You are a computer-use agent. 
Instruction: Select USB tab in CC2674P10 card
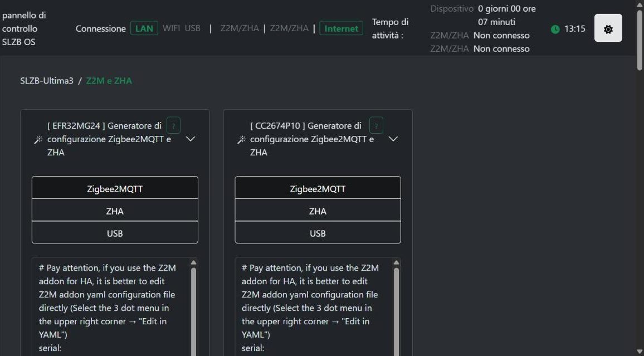point(318,233)
